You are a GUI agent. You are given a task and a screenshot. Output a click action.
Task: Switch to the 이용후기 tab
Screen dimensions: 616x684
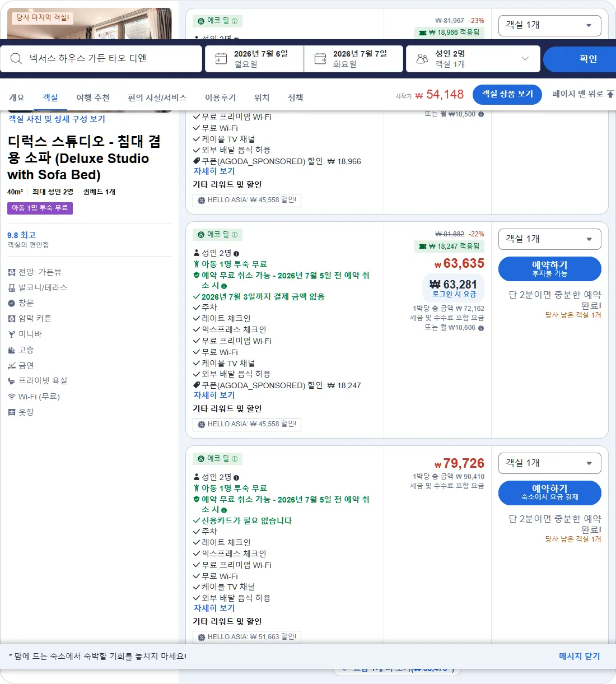[221, 97]
